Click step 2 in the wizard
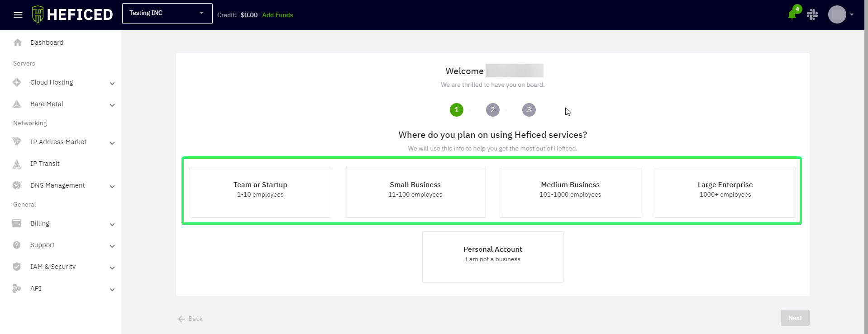The height and width of the screenshot is (334, 868). pyautogui.click(x=493, y=110)
